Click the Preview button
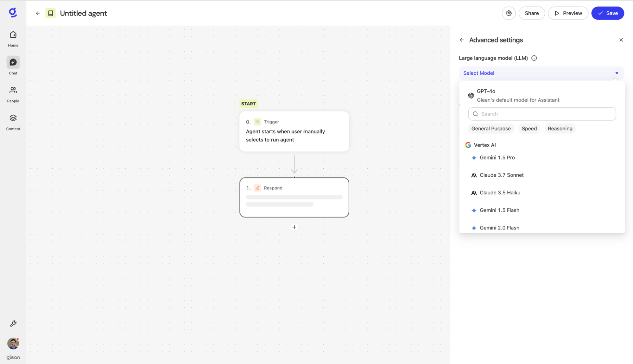 (568, 13)
